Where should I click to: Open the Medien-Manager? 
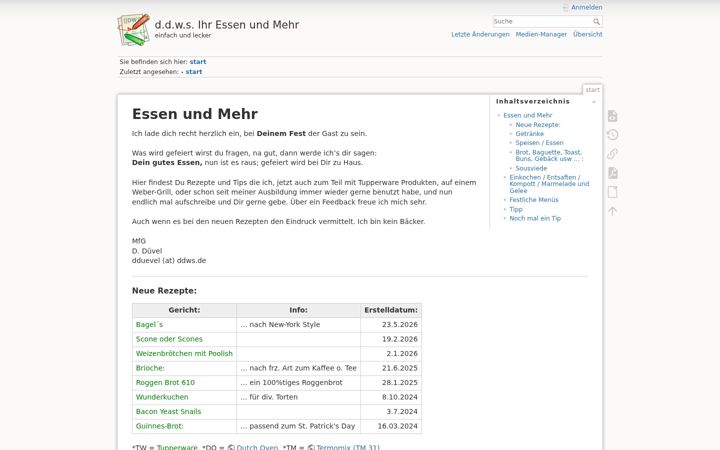pos(541,34)
